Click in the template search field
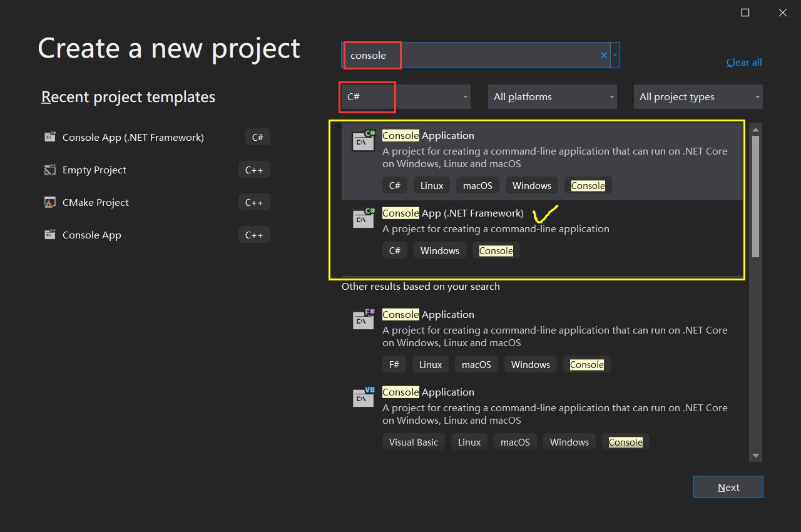The image size is (801, 532). [488, 55]
